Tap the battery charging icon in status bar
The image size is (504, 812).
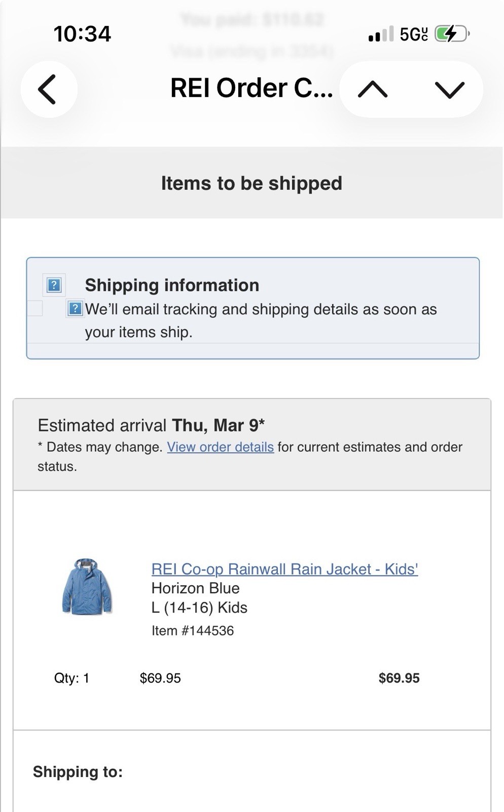451,34
